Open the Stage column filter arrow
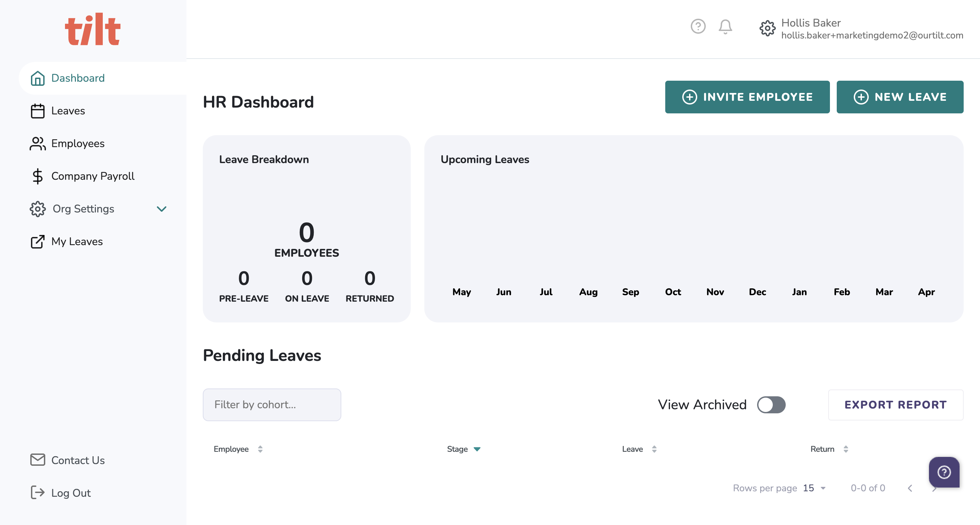 tap(477, 449)
